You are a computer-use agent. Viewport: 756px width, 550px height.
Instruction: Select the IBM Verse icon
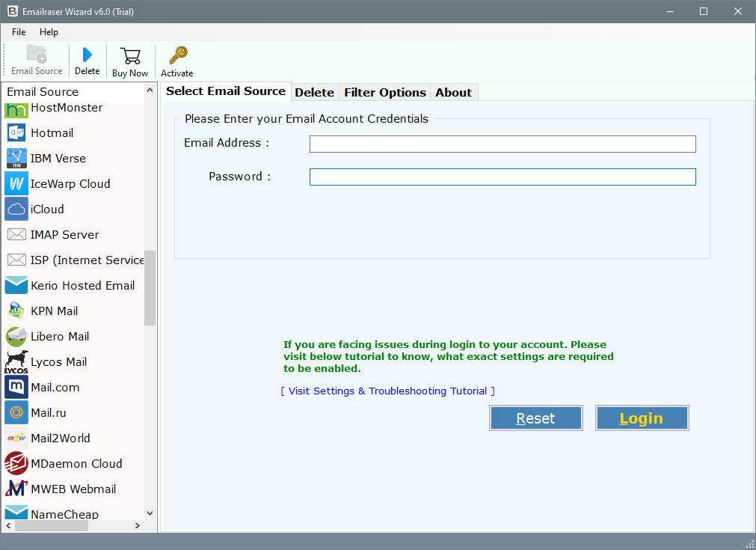pyautogui.click(x=16, y=158)
